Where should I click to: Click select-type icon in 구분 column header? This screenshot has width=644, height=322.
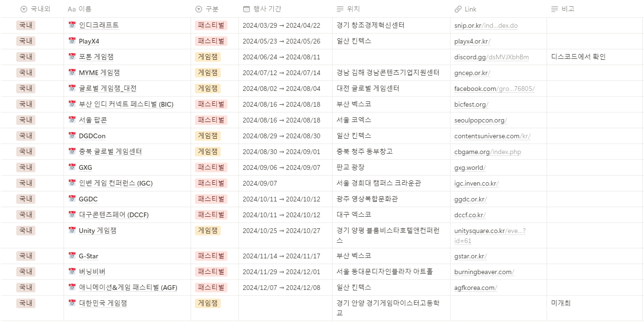point(199,9)
